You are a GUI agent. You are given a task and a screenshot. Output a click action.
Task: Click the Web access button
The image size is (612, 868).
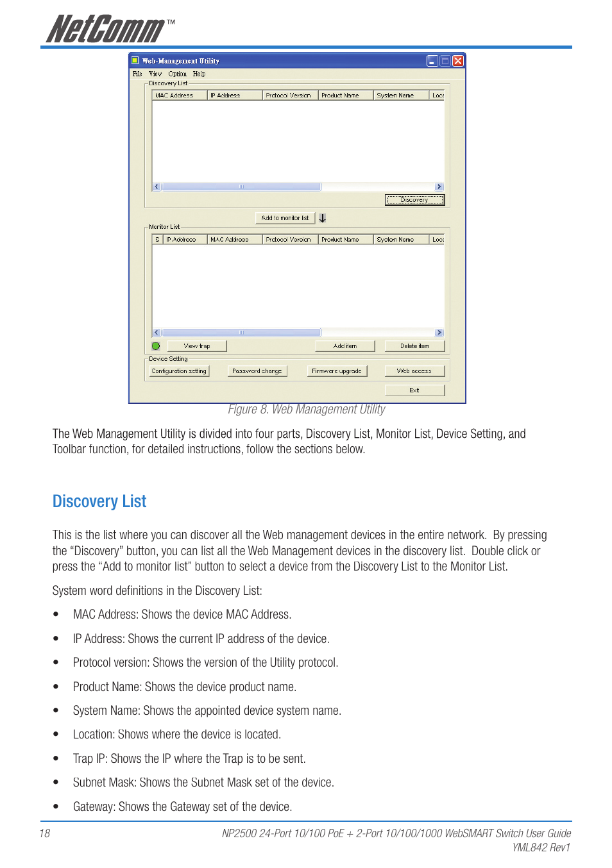(x=414, y=371)
